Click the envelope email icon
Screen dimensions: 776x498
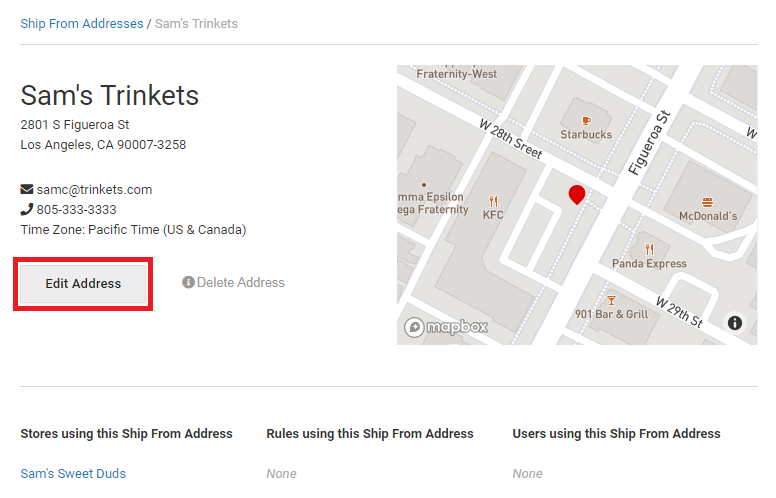pos(27,190)
